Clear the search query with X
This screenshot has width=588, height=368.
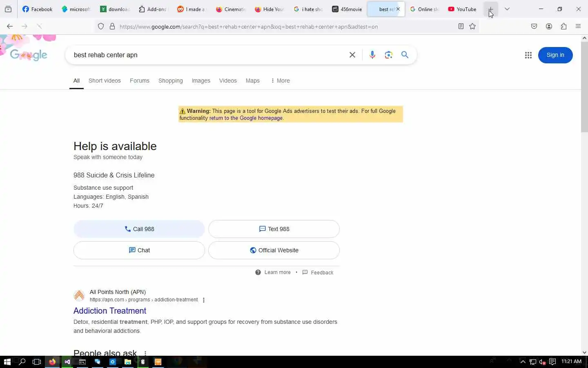tap(352, 55)
